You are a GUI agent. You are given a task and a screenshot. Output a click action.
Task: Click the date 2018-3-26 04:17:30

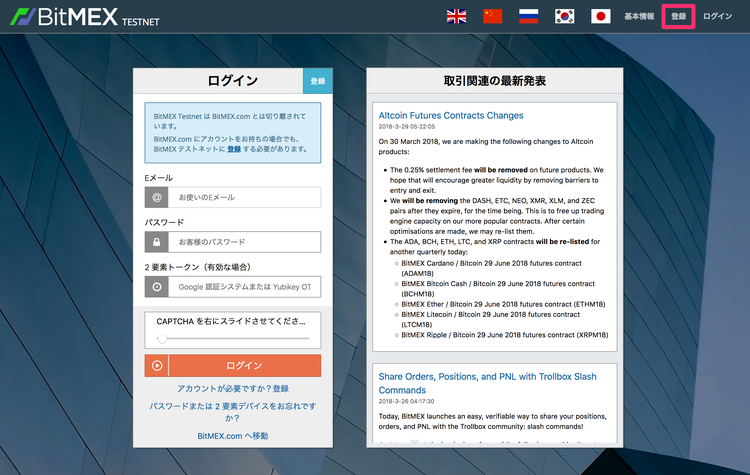tap(407, 401)
